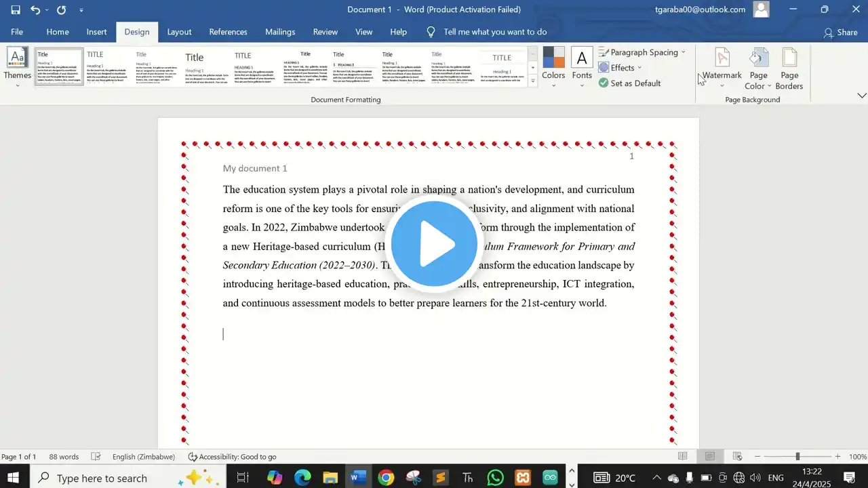Switch to Print Layout view
This screenshot has width=868, height=488.
point(710,457)
